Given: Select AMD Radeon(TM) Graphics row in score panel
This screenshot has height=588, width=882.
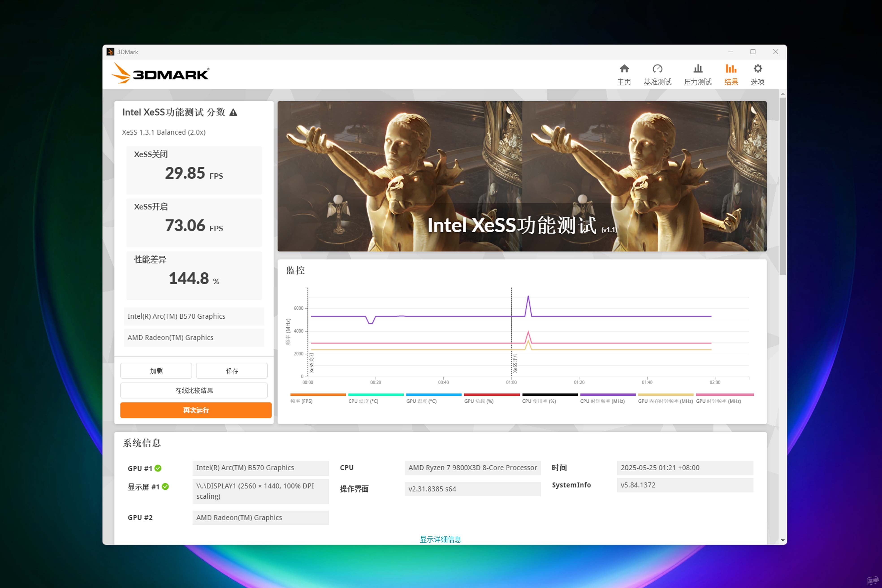Looking at the screenshot, I should (x=194, y=337).
